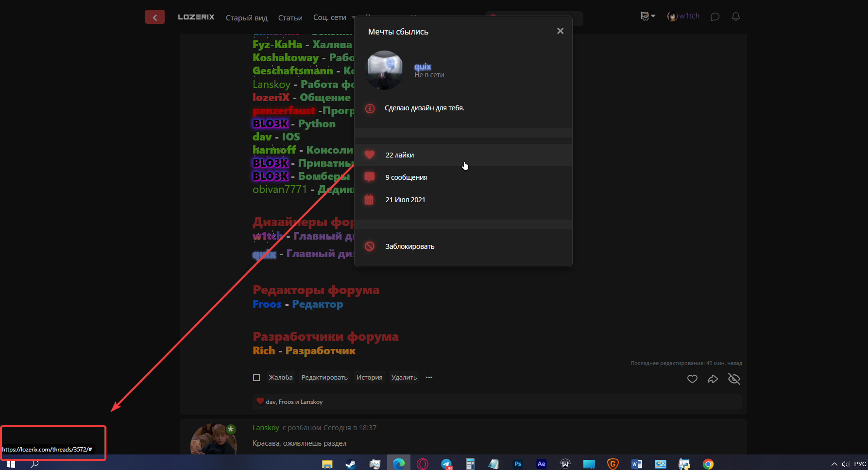The width and height of the screenshot is (868, 470).
Task: Open After Effects from the taskbar
Action: [x=541, y=464]
